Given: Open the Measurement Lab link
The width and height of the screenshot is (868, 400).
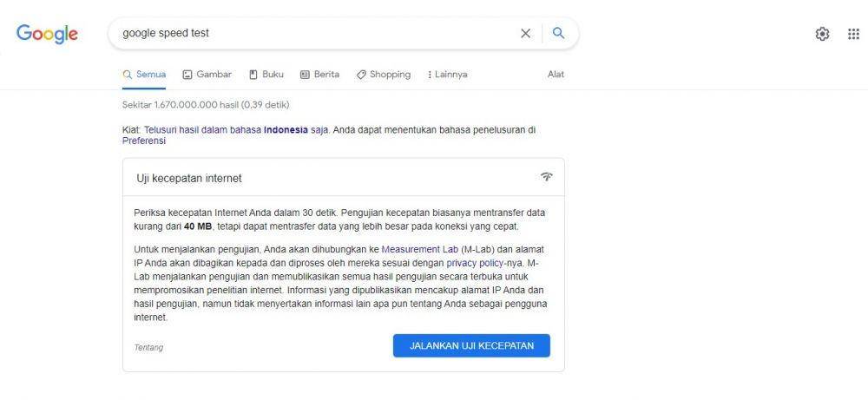Looking at the screenshot, I should coord(419,249).
